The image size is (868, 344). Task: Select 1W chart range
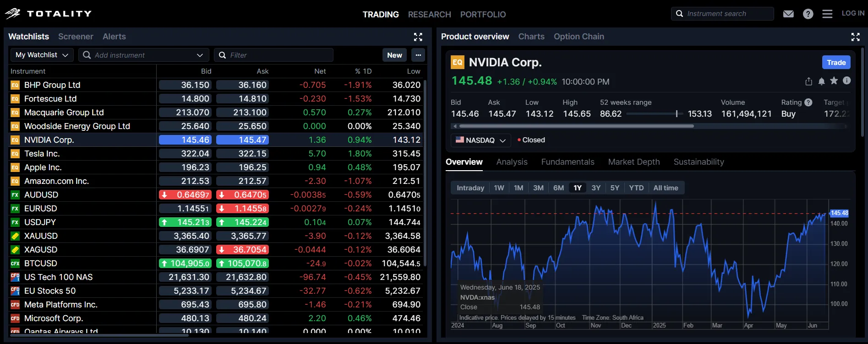[499, 188]
